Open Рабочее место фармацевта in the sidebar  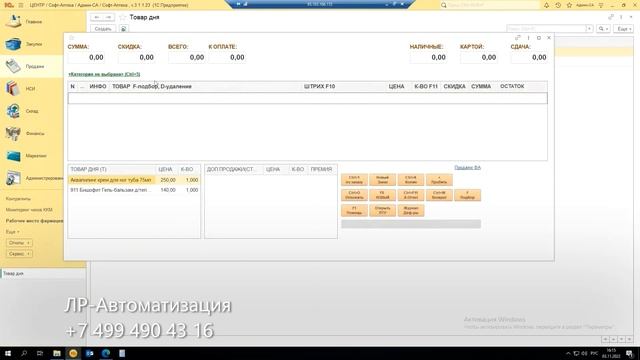[34, 221]
